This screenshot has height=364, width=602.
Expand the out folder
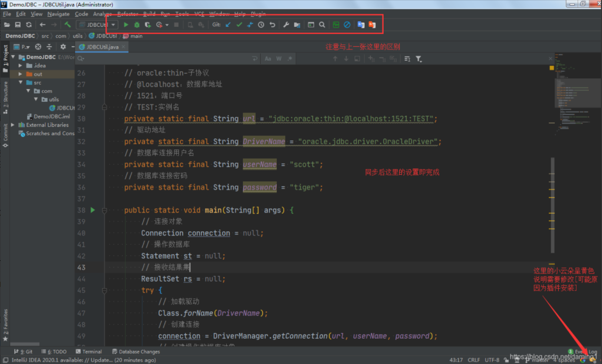(x=20, y=74)
